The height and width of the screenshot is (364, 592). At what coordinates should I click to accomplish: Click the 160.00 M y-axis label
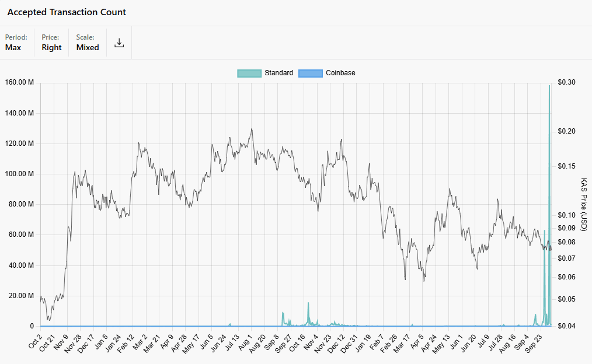pos(19,82)
